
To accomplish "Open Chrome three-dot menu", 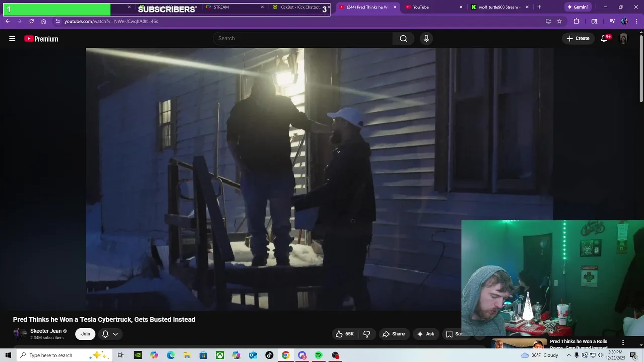I will click(637, 21).
